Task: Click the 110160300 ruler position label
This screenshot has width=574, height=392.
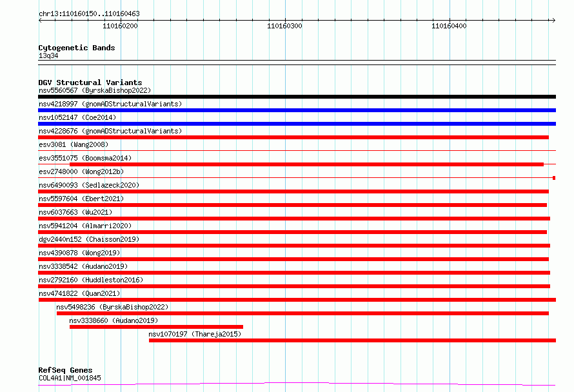Action: [x=284, y=26]
